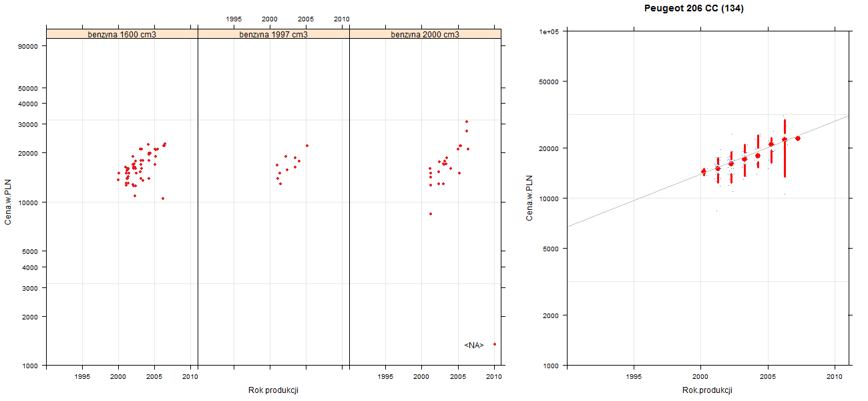Click the "2005" year label above the 1997 cm3 panel
The width and height of the screenshot is (868, 401).
(x=306, y=19)
